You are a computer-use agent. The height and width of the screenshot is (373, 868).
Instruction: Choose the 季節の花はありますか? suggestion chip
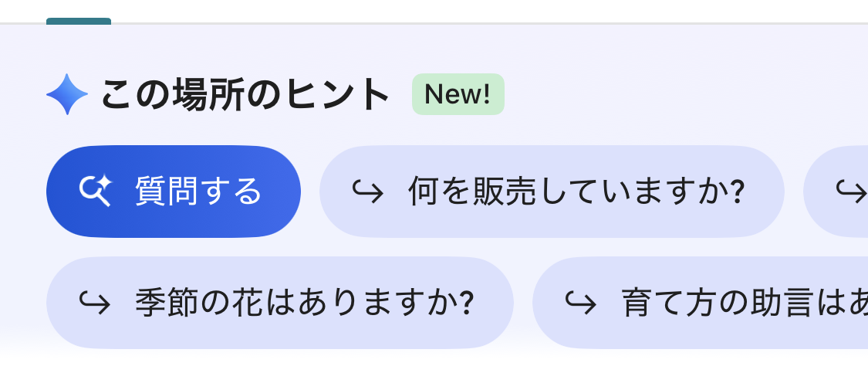(x=279, y=303)
